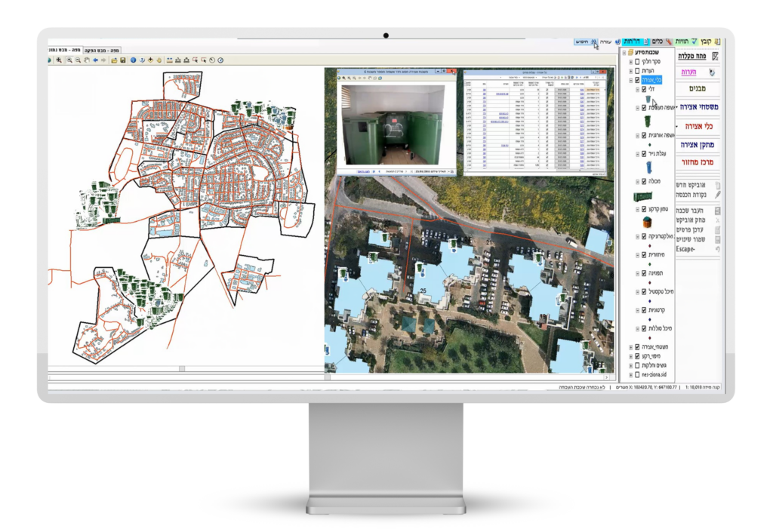
Task: Click the open folder icon in the toolbar
Action: pyautogui.click(x=115, y=60)
